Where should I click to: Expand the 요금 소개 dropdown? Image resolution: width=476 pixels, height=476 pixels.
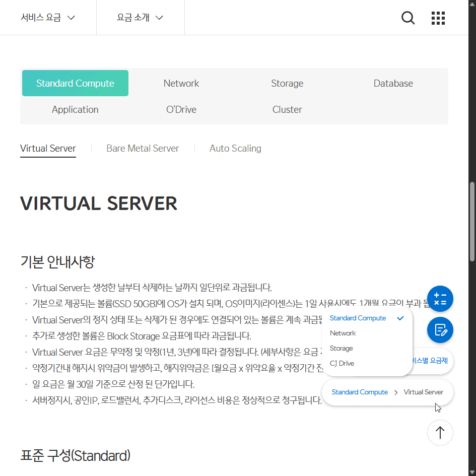140,17
